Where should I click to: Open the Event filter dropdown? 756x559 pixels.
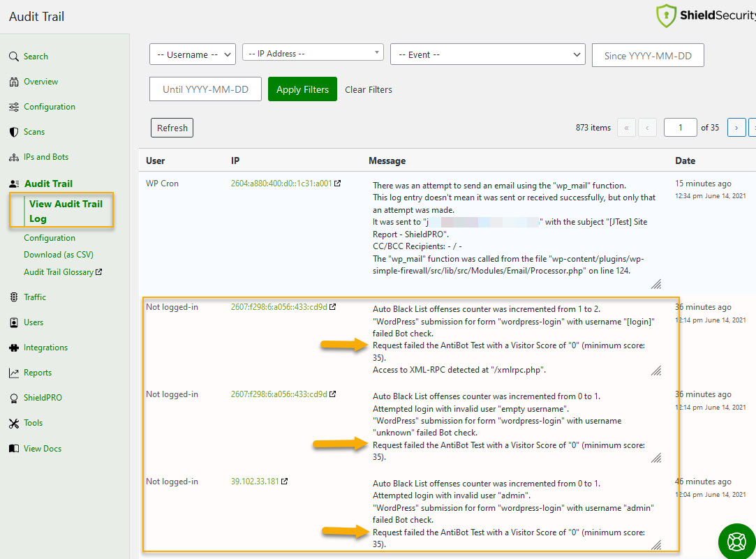coord(487,54)
